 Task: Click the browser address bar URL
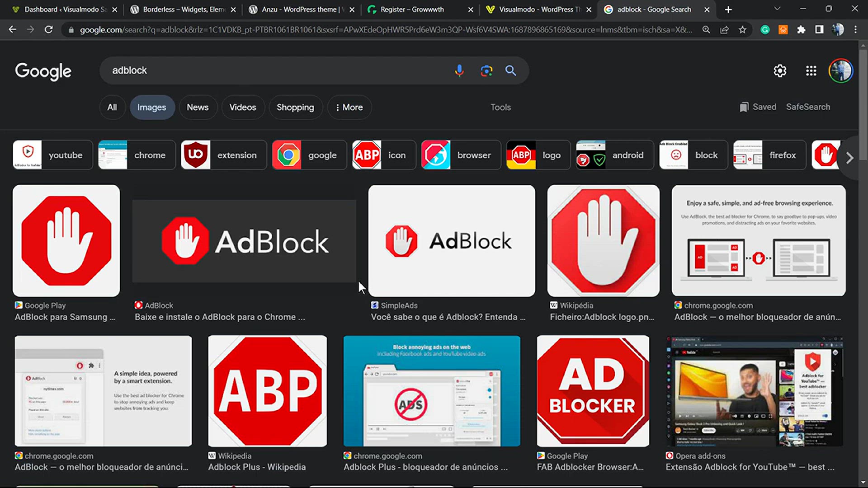coord(386,30)
